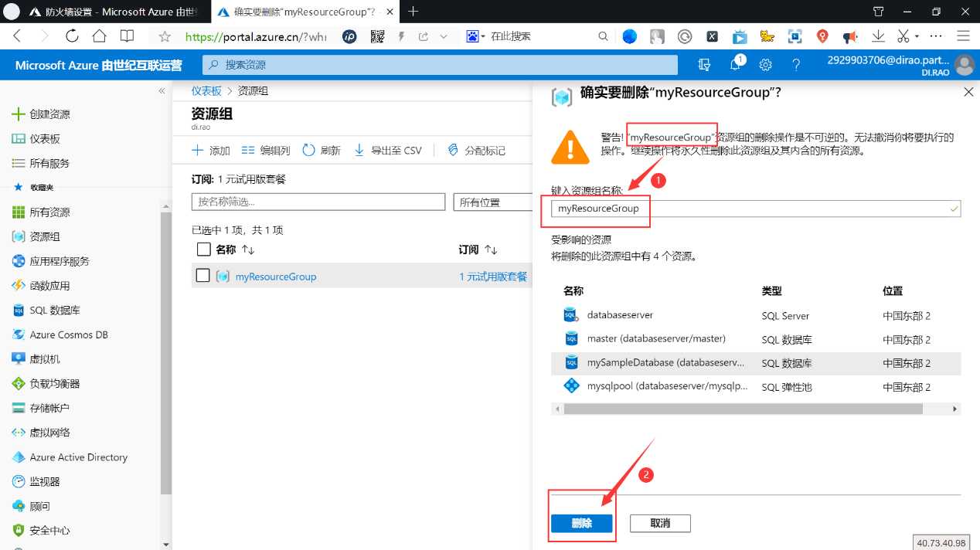Open 虚拟机 in sidebar
Image resolution: width=980 pixels, height=550 pixels.
[45, 359]
